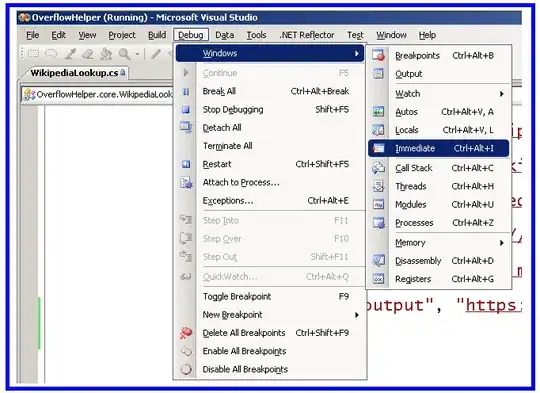Select Terminate All
The height and width of the screenshot is (393, 540).
270,146
